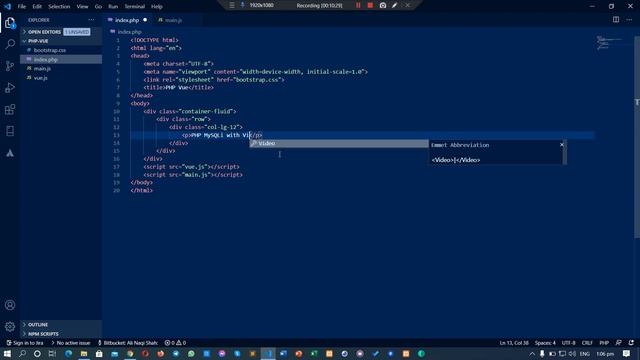Expand the Open Editors section
The image size is (640, 360).
coord(61,32)
